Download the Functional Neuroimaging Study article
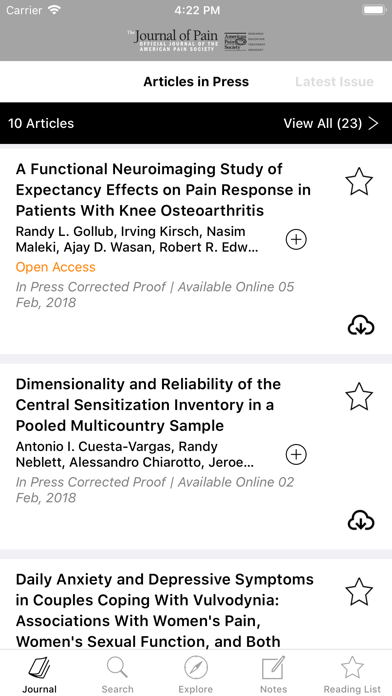Image resolution: width=392 pixels, height=696 pixels. [360, 325]
